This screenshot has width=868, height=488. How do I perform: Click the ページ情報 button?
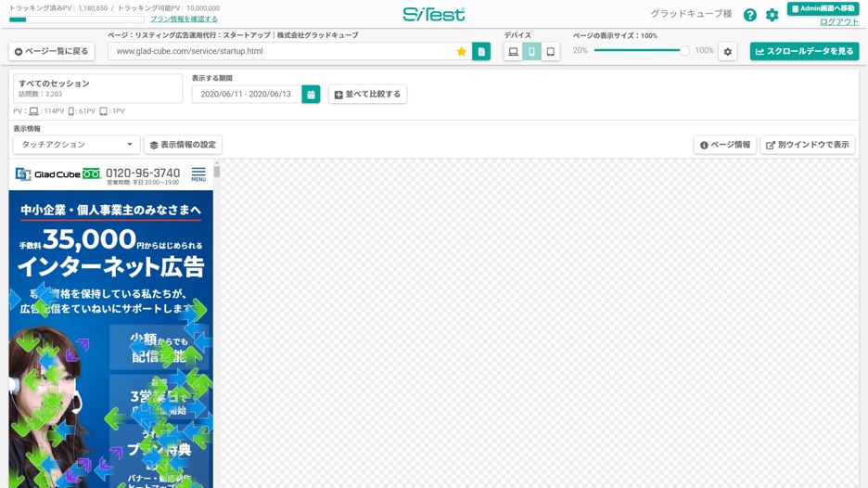pos(724,145)
